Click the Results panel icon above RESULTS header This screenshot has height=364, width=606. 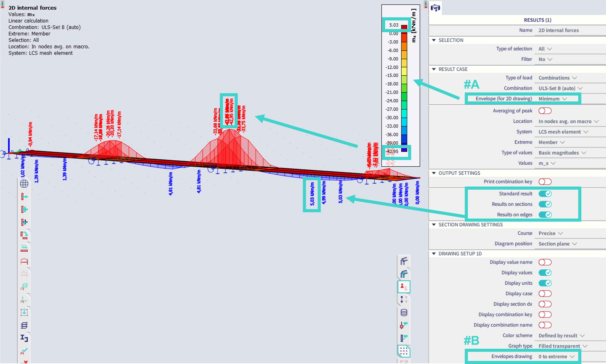click(x=435, y=8)
